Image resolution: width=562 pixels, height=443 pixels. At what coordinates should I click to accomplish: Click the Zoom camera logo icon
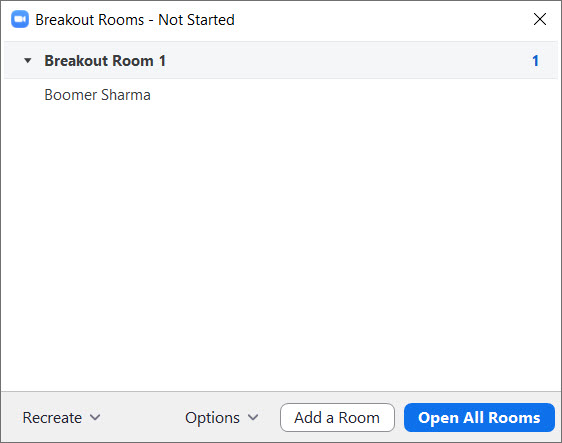click(20, 19)
